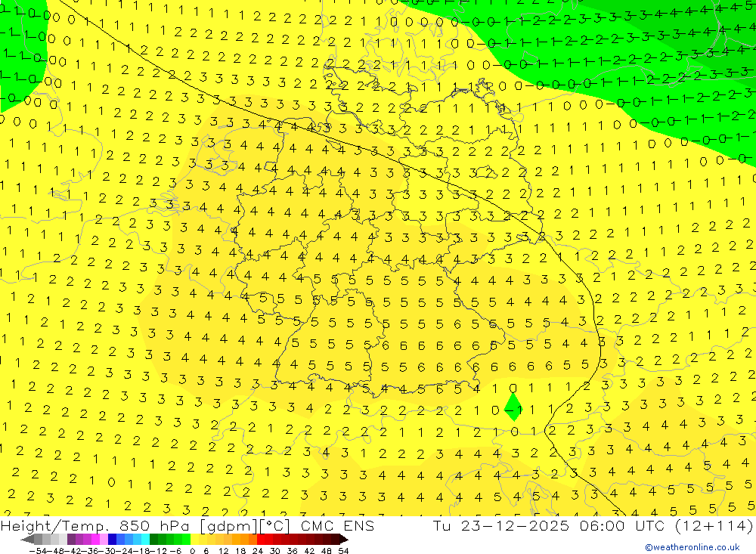Screen dimensions: 756x554
Task: Click the "-24" label on the temperature legend
Action: coord(125,551)
